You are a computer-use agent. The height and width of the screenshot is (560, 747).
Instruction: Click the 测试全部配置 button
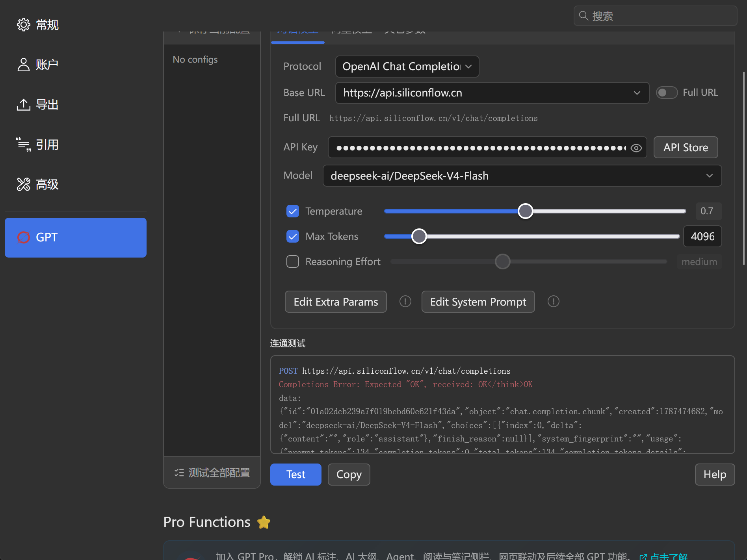pos(212,473)
